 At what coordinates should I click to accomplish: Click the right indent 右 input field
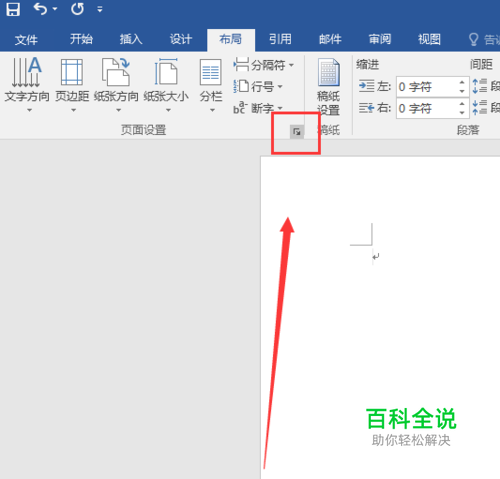(427, 108)
